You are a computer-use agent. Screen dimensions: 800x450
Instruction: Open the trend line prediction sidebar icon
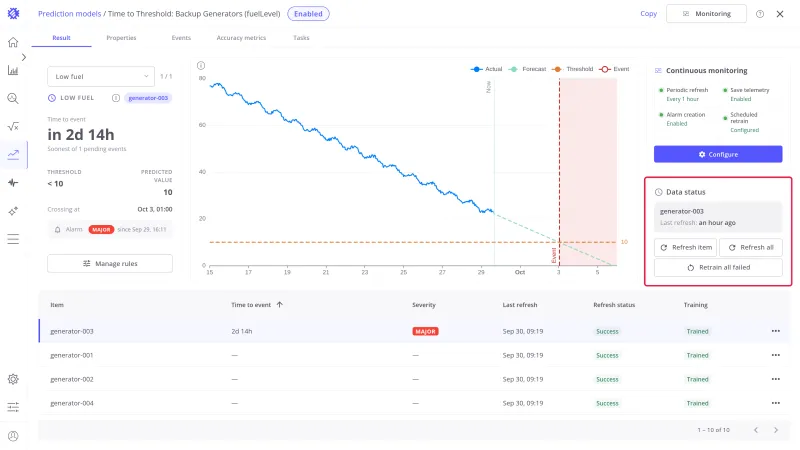pos(13,154)
